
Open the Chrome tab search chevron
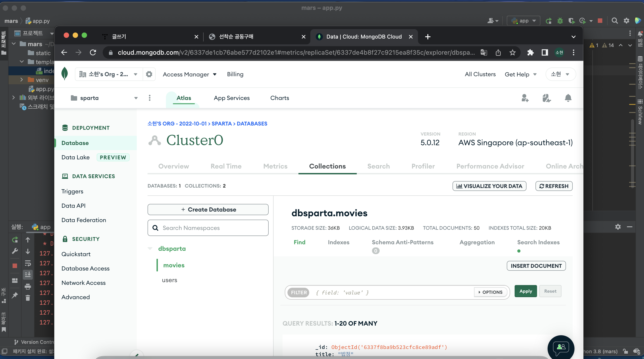point(574,37)
